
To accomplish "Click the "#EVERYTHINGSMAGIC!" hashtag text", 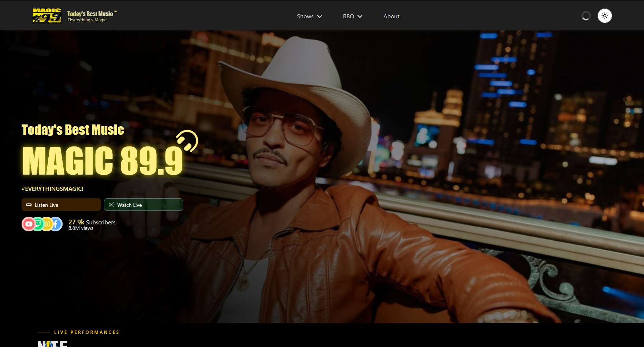I will point(52,189).
